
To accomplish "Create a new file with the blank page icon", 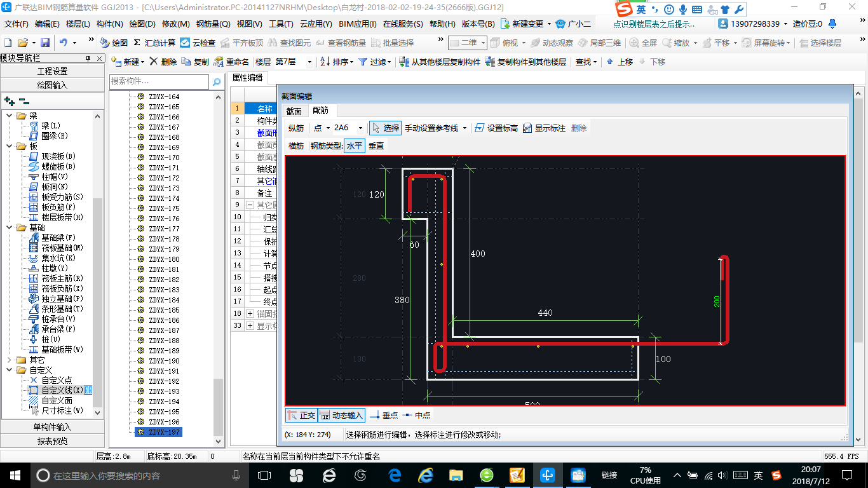I will point(8,43).
